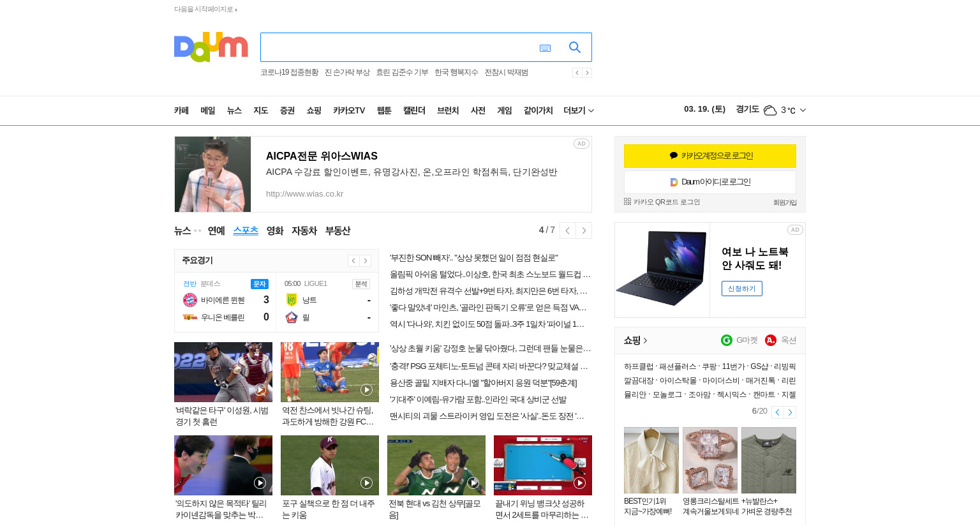Open the 김하성 개막전 headline
Screen dimensions: 980x526
[x=489, y=291]
